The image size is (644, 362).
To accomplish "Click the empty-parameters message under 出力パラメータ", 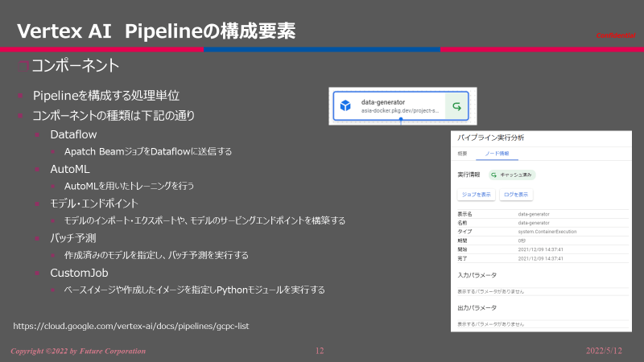I will pos(491,324).
